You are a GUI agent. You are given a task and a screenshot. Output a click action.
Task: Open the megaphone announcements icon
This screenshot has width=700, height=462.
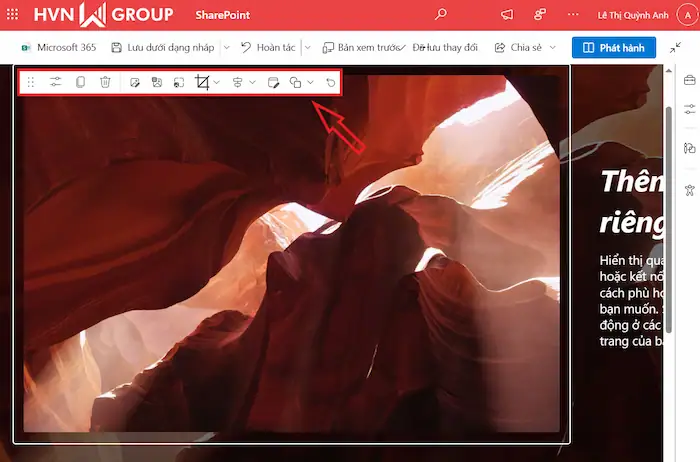507,15
